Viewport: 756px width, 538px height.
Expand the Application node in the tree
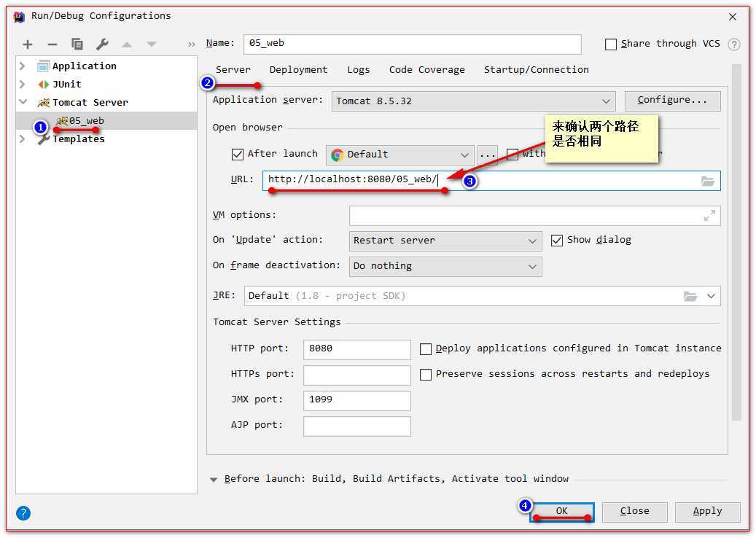23,66
